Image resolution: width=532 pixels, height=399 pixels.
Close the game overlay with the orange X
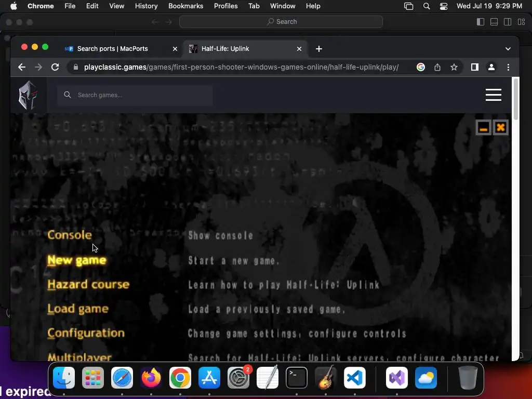[500, 128]
